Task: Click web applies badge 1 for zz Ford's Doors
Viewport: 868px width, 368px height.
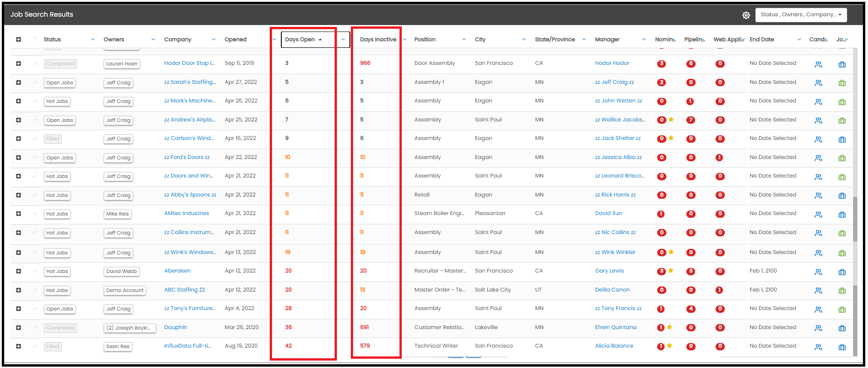Action: coord(719,158)
